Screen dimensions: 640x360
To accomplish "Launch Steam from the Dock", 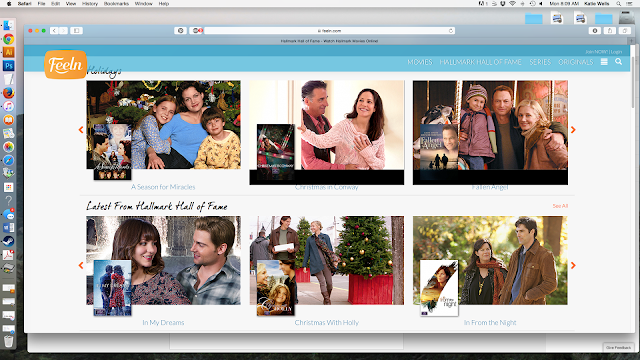I will pos(9,241).
